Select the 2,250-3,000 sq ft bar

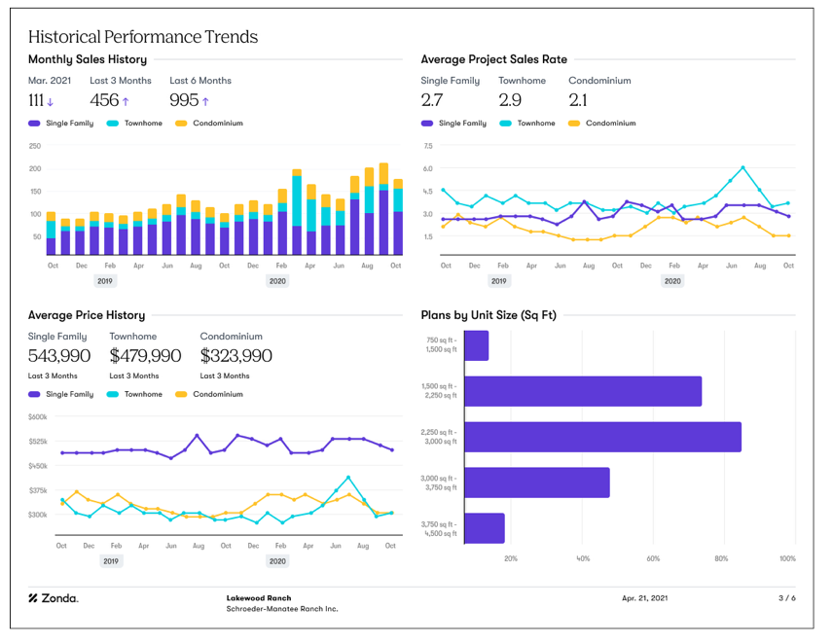click(602, 437)
